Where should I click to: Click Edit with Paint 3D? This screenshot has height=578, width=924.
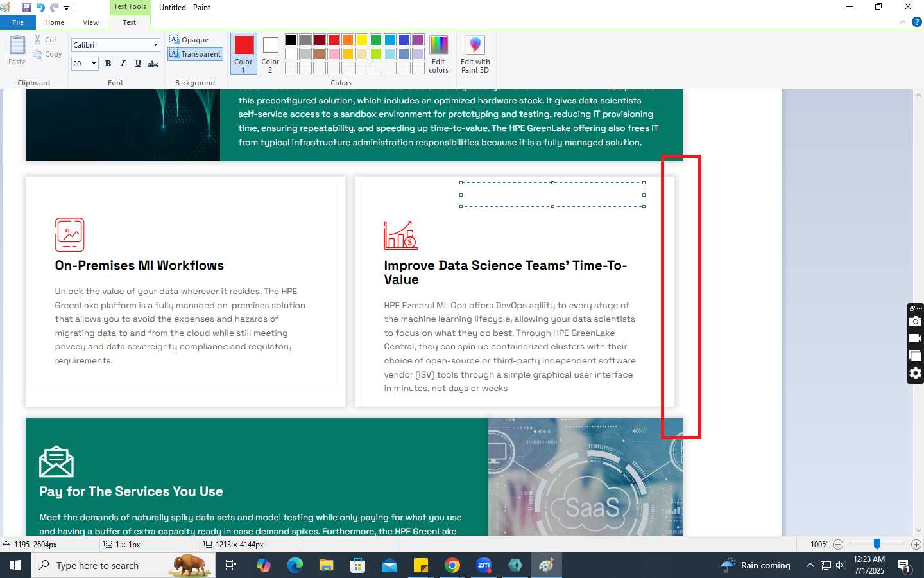(x=475, y=54)
